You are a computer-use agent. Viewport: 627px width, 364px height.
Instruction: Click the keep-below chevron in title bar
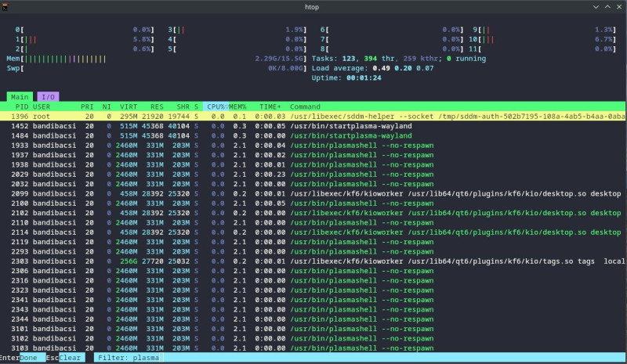pos(596,7)
